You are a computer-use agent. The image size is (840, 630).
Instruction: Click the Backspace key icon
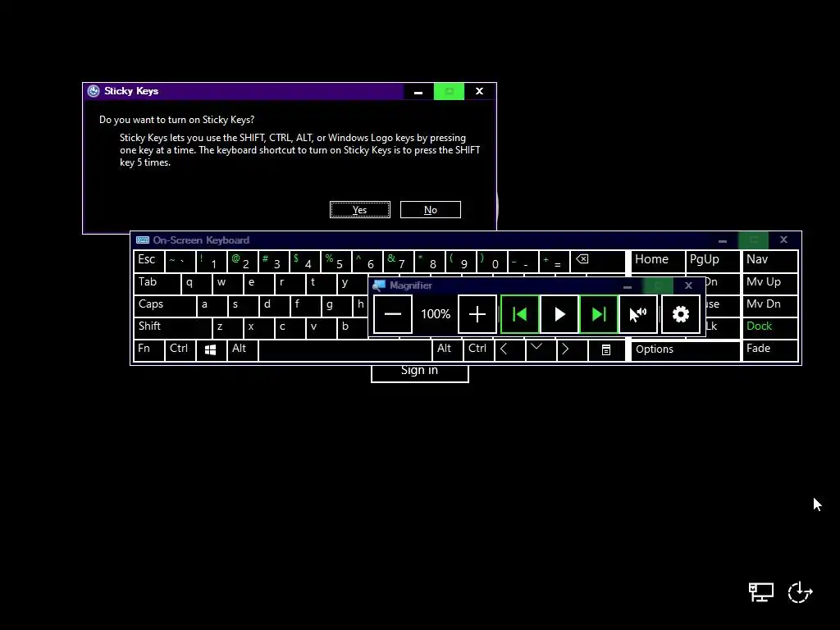(597, 261)
